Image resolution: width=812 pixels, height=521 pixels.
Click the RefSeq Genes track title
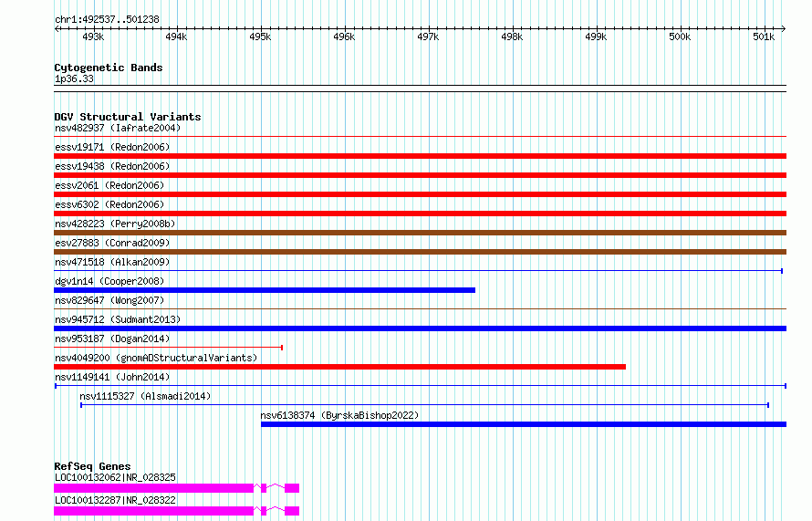[x=92, y=466]
